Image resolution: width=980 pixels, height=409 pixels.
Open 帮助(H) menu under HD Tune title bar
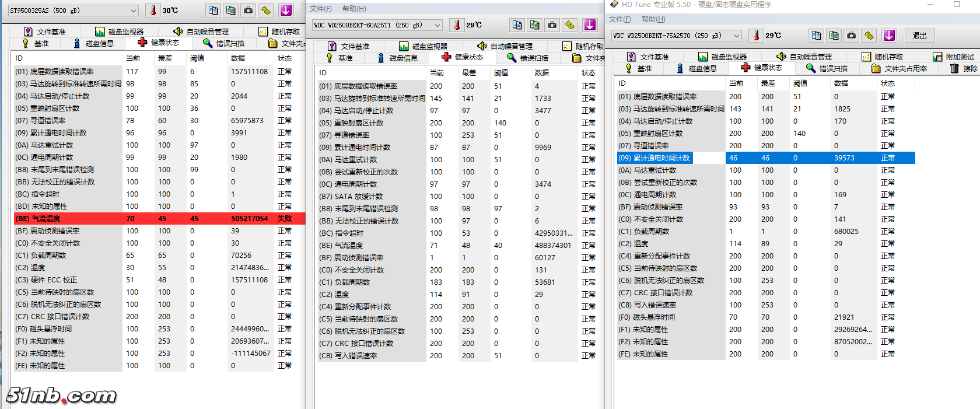pos(653,19)
